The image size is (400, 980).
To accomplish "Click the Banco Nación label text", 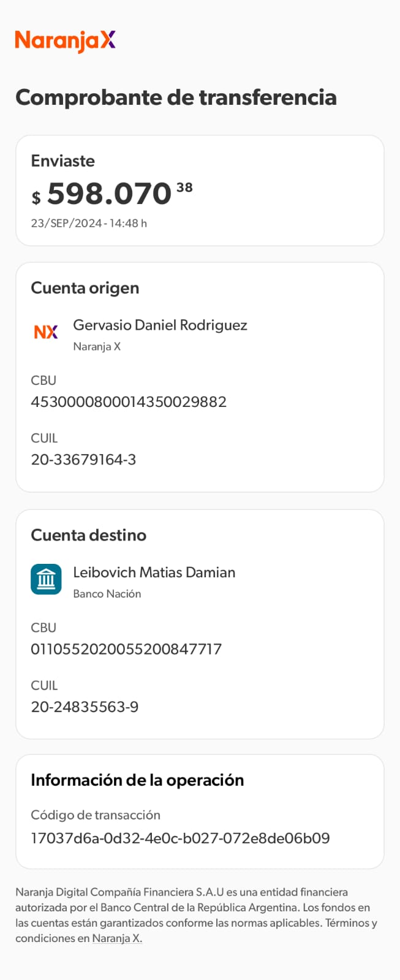I will [107, 594].
